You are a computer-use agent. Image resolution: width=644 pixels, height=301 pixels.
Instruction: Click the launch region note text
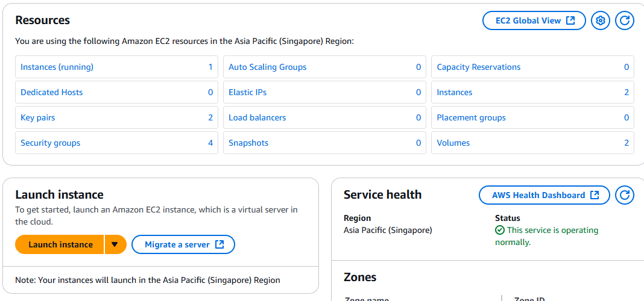pyautogui.click(x=148, y=281)
